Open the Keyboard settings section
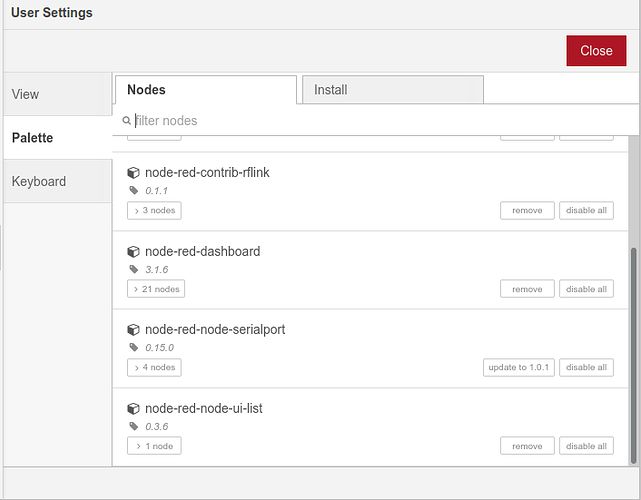641x500 pixels. click(58, 181)
